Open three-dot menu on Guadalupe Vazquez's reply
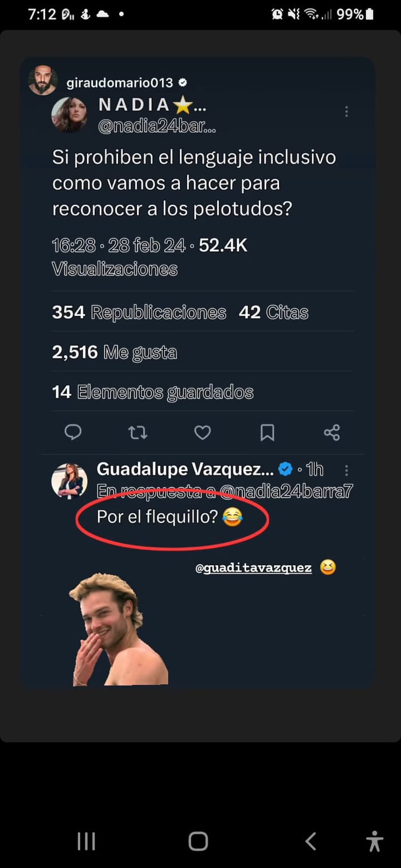Viewport: 401px width, 868px height. pos(347,470)
